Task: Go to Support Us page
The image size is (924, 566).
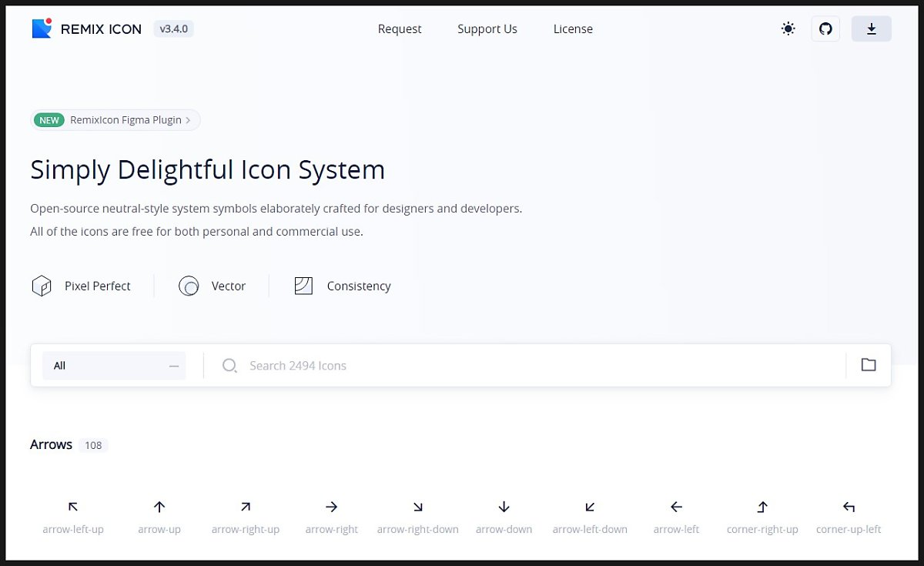Action: [487, 29]
